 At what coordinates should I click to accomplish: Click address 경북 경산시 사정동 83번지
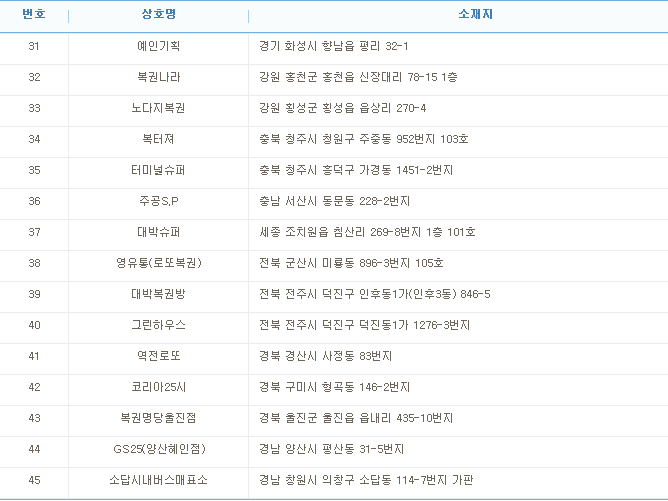(325, 356)
